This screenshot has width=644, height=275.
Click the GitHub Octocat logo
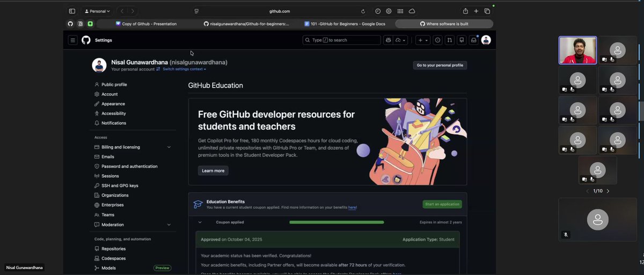coord(86,40)
